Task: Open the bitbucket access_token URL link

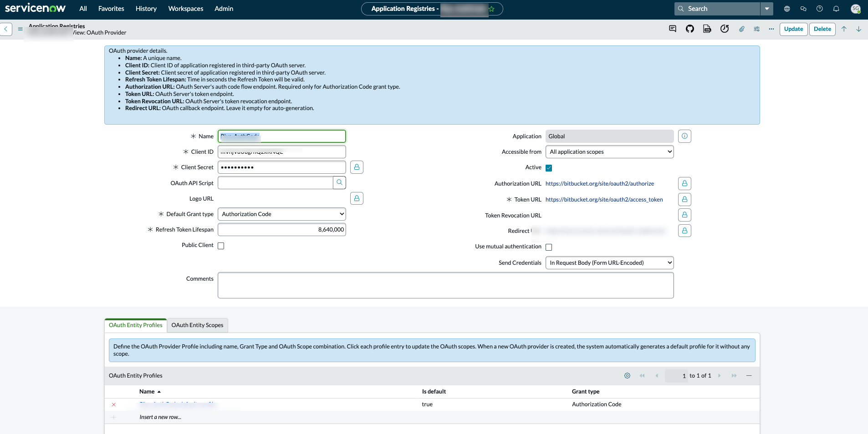Action: point(604,200)
